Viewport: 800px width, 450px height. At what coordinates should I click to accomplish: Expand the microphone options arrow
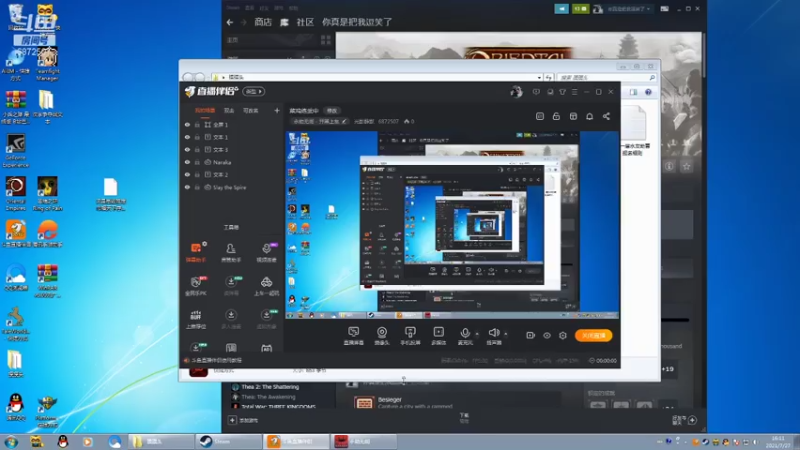[477, 334]
